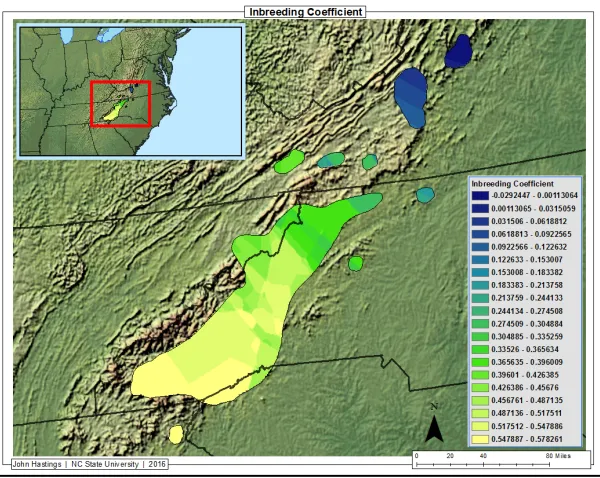The height and width of the screenshot is (478, 600).
Task: Select legend text '0.213759 - 0.244133'
Action: [x=527, y=298]
